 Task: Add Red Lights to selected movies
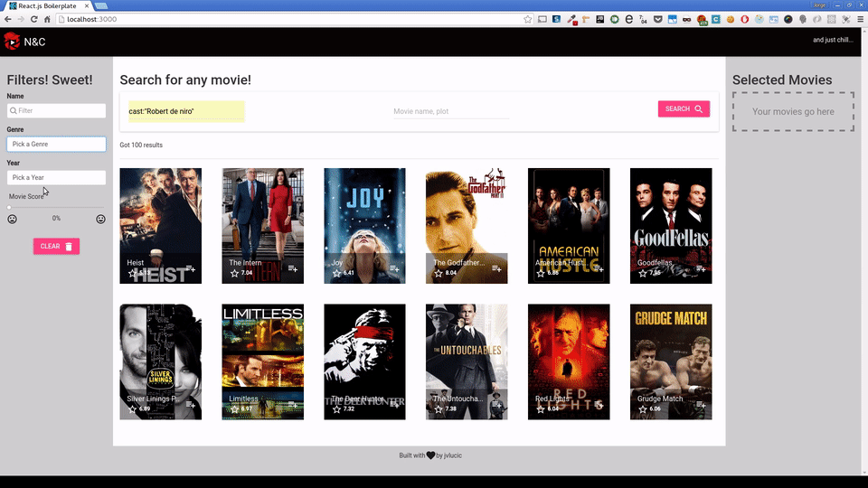(599, 405)
